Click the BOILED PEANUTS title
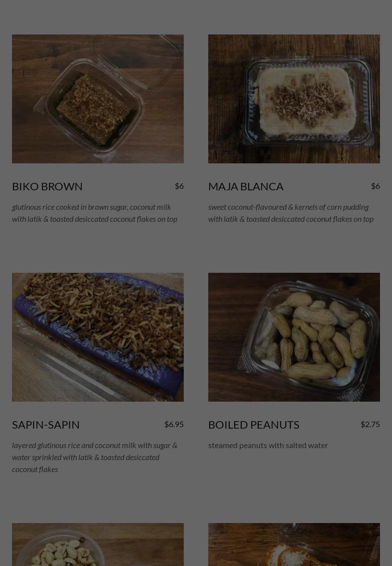This screenshot has height=566, width=392. [254, 425]
